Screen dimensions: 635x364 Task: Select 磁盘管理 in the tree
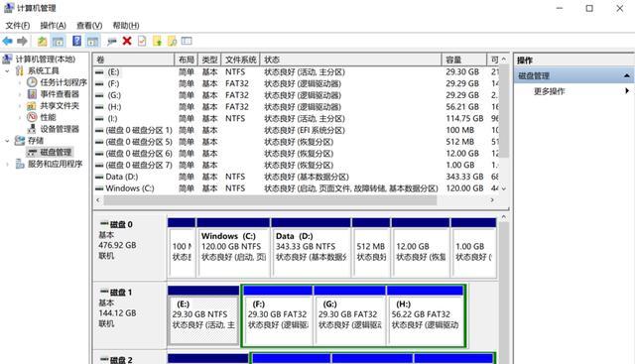tap(56, 152)
